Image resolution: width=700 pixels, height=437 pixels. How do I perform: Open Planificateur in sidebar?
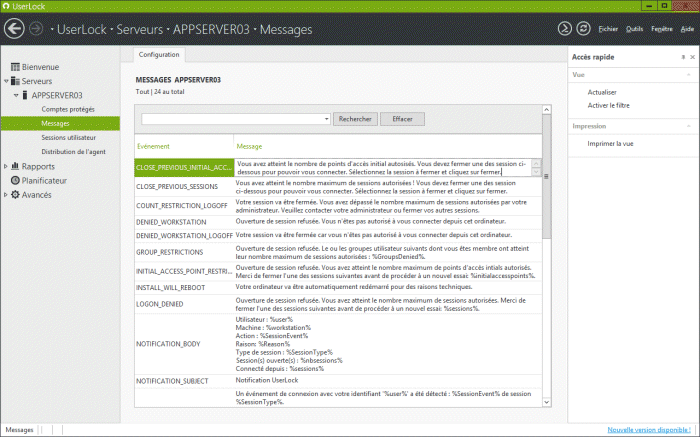coord(44,180)
